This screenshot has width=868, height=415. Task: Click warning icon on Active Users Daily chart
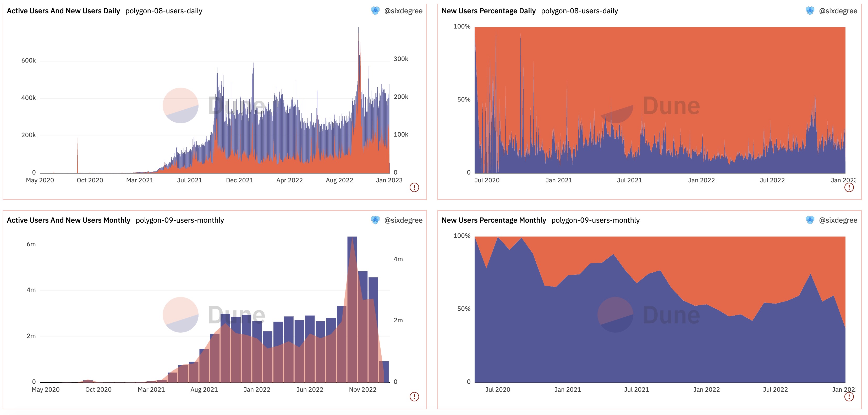(x=414, y=187)
